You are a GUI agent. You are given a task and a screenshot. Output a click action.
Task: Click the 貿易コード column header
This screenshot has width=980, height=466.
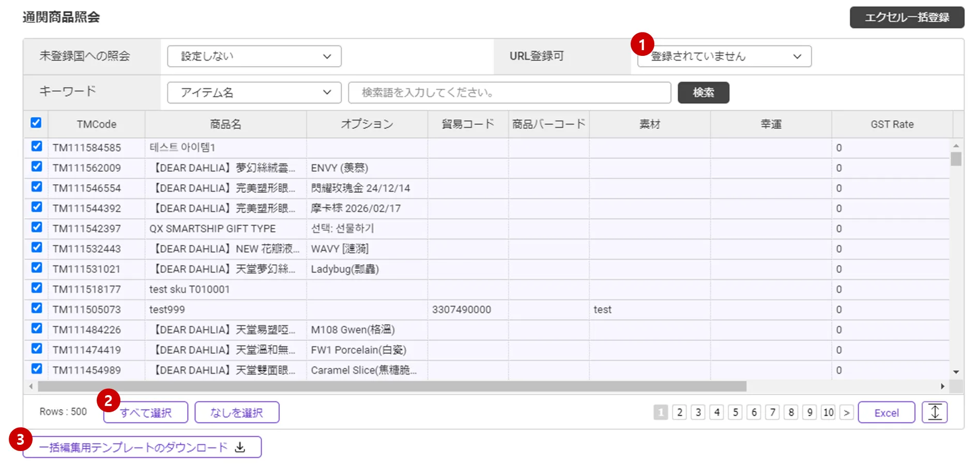click(468, 124)
